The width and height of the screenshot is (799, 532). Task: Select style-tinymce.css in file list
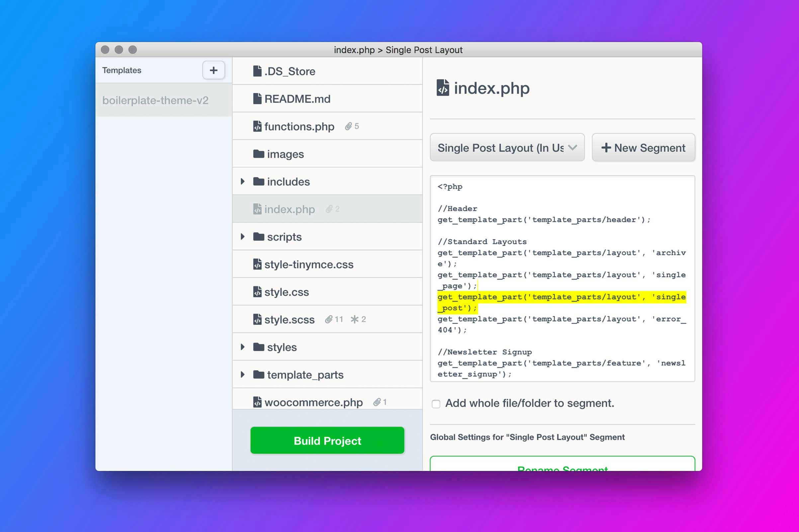tap(309, 264)
